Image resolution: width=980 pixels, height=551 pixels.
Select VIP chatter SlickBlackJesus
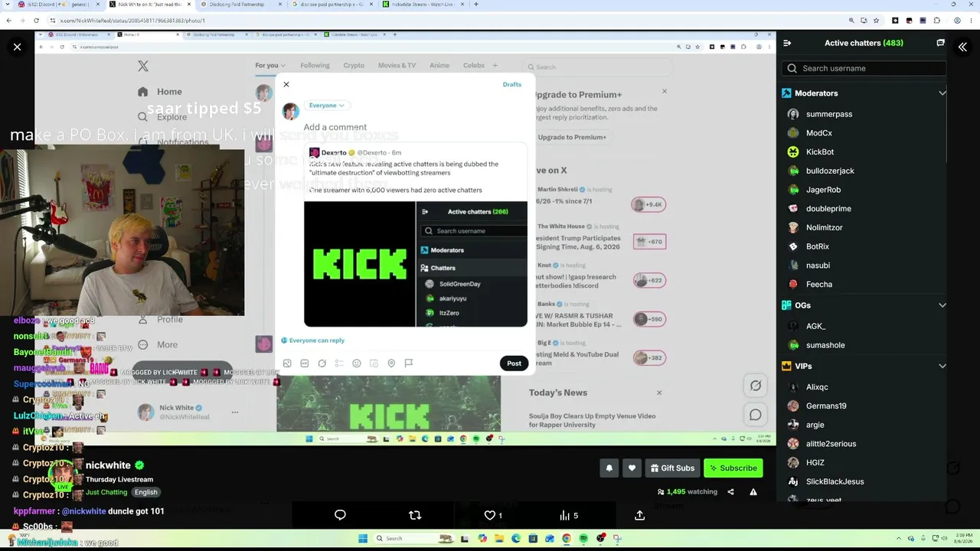click(x=835, y=481)
